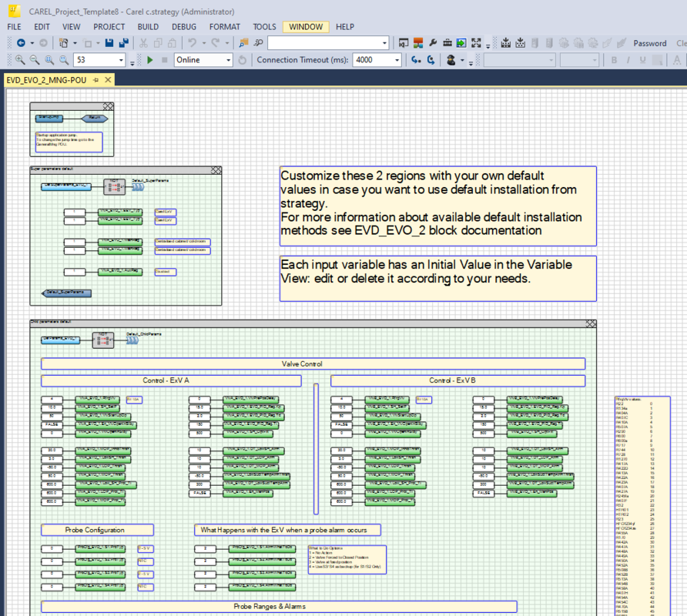The height and width of the screenshot is (616, 687).
Task: Click the greyed refresh circular arrow icon
Action: tap(243, 60)
